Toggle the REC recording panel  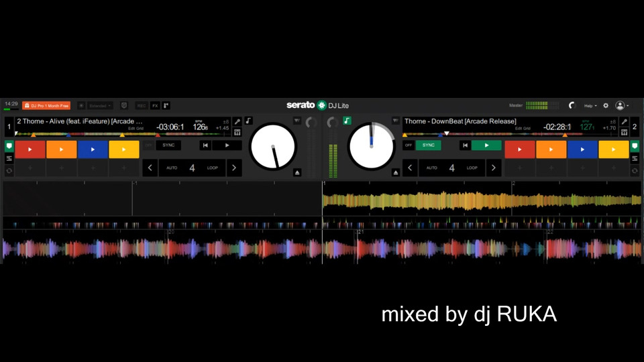tap(142, 105)
